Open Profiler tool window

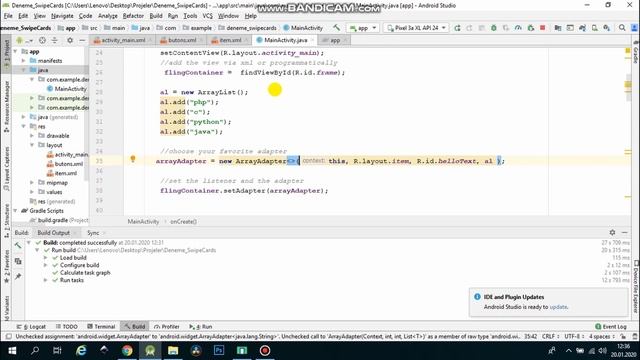[x=167, y=327]
